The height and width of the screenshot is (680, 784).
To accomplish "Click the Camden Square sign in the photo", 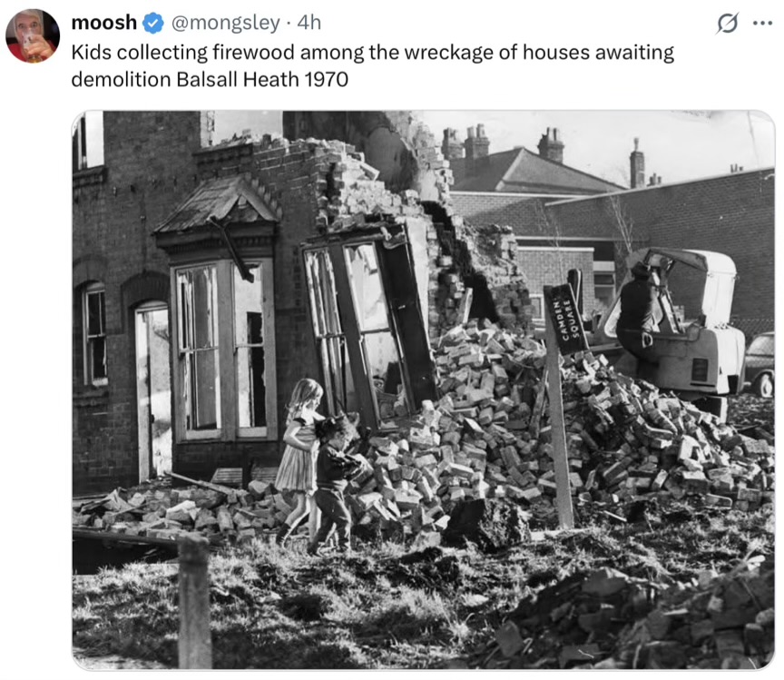I will coord(566,319).
